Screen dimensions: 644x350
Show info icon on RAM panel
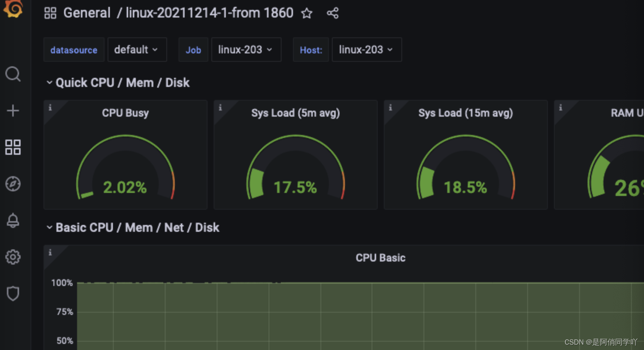560,108
